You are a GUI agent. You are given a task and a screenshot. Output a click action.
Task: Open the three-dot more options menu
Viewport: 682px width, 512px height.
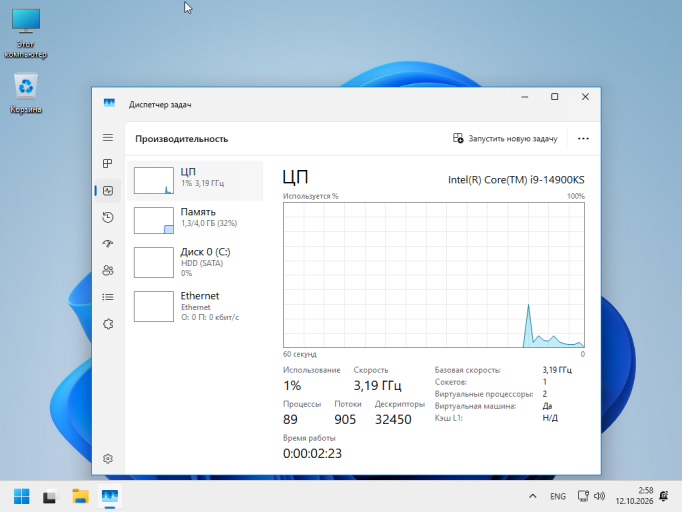click(x=583, y=138)
